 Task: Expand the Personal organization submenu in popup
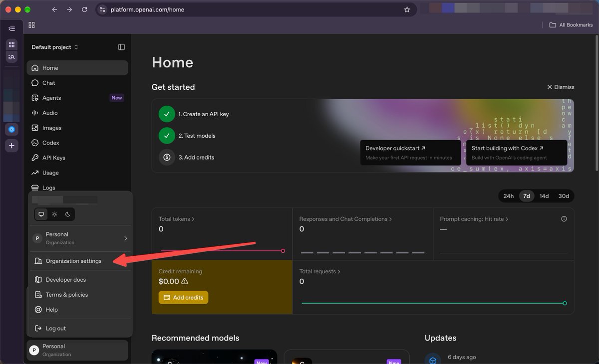point(80,238)
